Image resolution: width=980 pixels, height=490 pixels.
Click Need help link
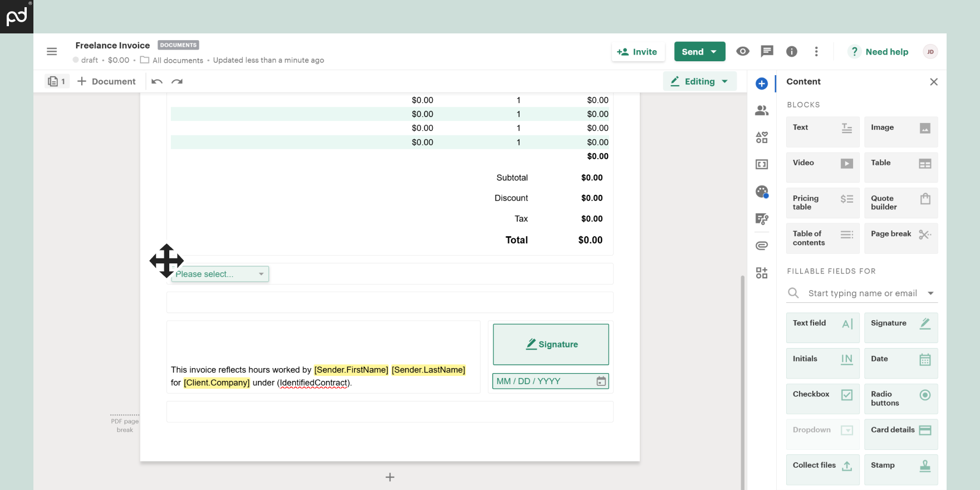point(879,52)
